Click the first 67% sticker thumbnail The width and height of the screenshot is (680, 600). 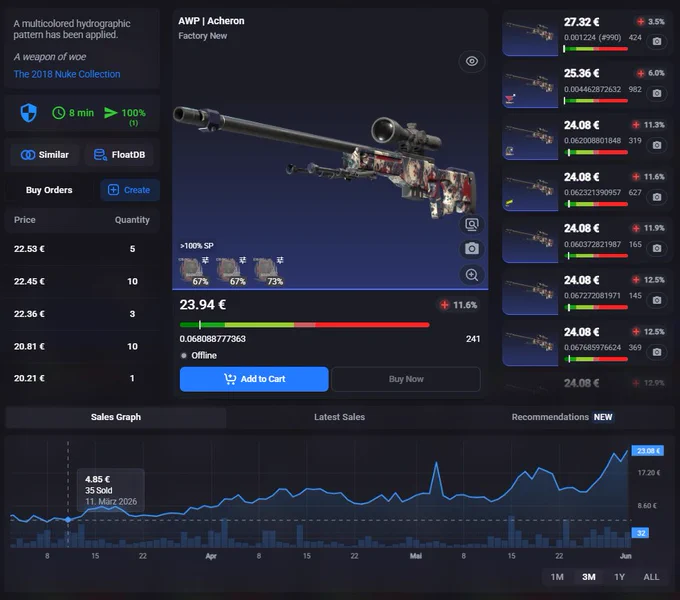pyautogui.click(x=193, y=271)
